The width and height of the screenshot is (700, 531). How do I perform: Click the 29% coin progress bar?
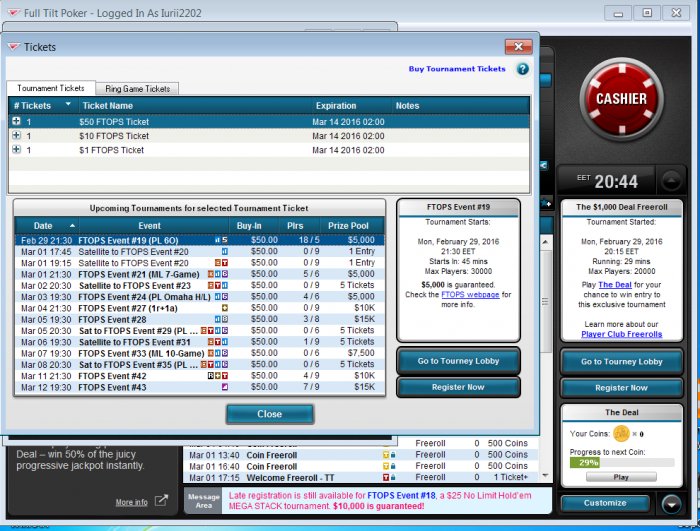tap(621, 463)
